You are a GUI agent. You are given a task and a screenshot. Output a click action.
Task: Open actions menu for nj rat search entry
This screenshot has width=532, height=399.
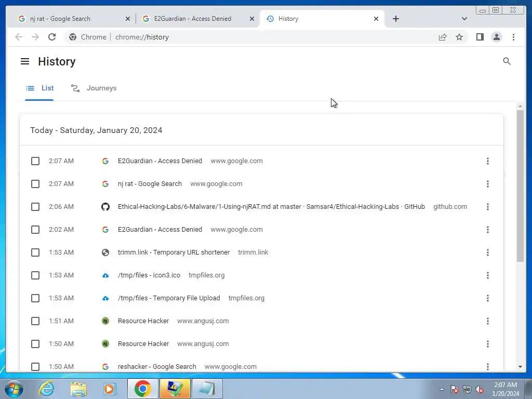pyautogui.click(x=487, y=184)
